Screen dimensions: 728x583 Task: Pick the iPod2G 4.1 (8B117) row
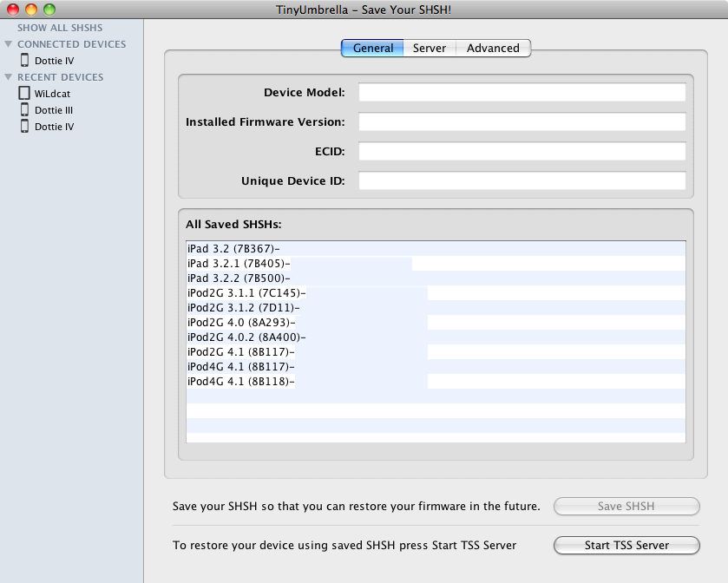point(436,352)
